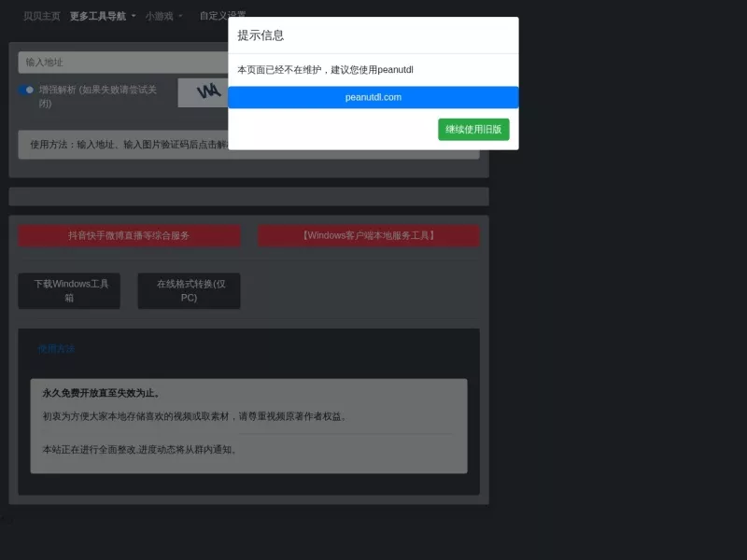Expand 小游戏 dropdown menu
This screenshot has height=560, width=747.
click(163, 16)
